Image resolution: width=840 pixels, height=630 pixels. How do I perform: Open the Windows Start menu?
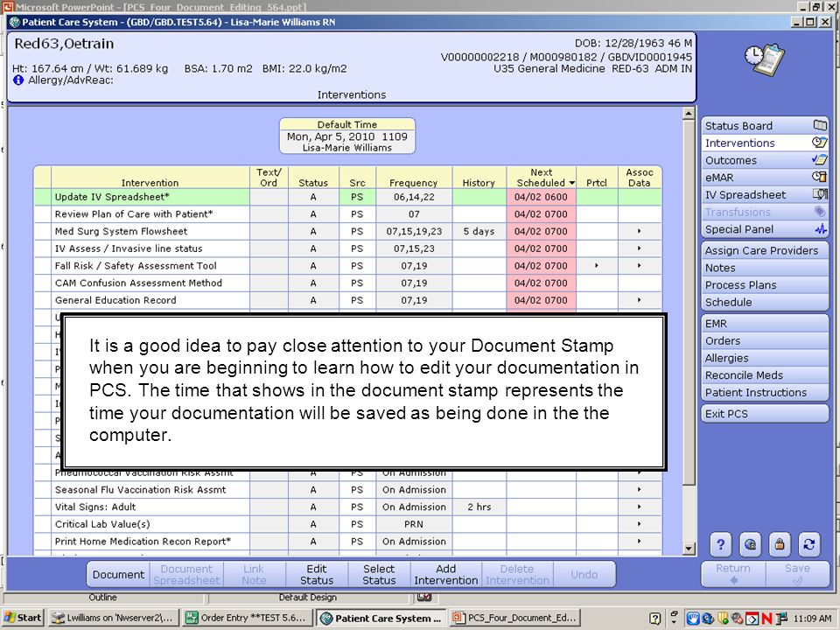[x=23, y=618]
